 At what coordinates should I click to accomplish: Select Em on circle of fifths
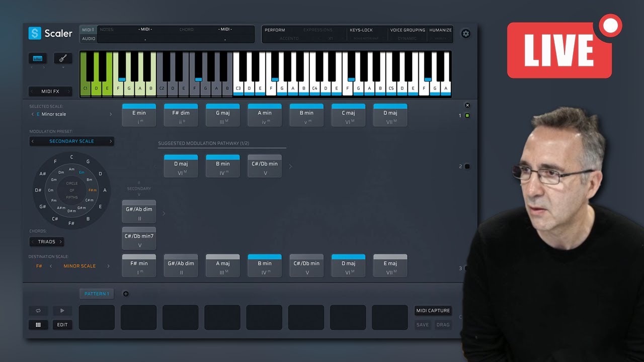(x=82, y=172)
